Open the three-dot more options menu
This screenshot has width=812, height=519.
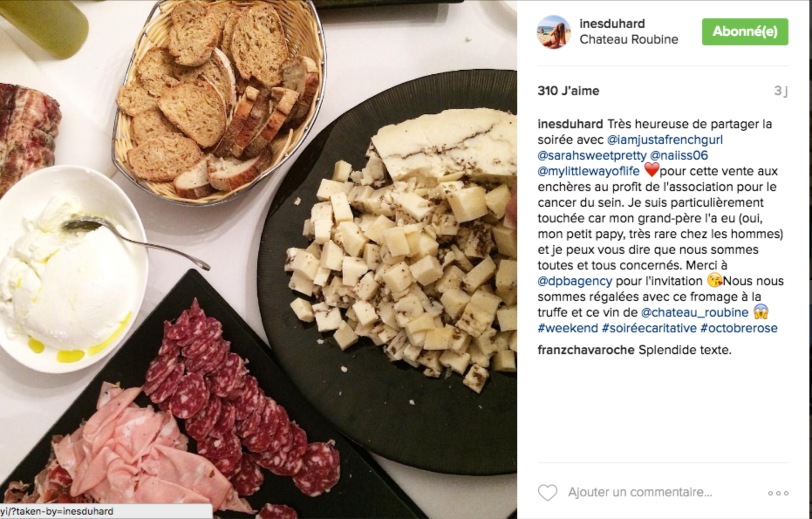pyautogui.click(x=778, y=493)
